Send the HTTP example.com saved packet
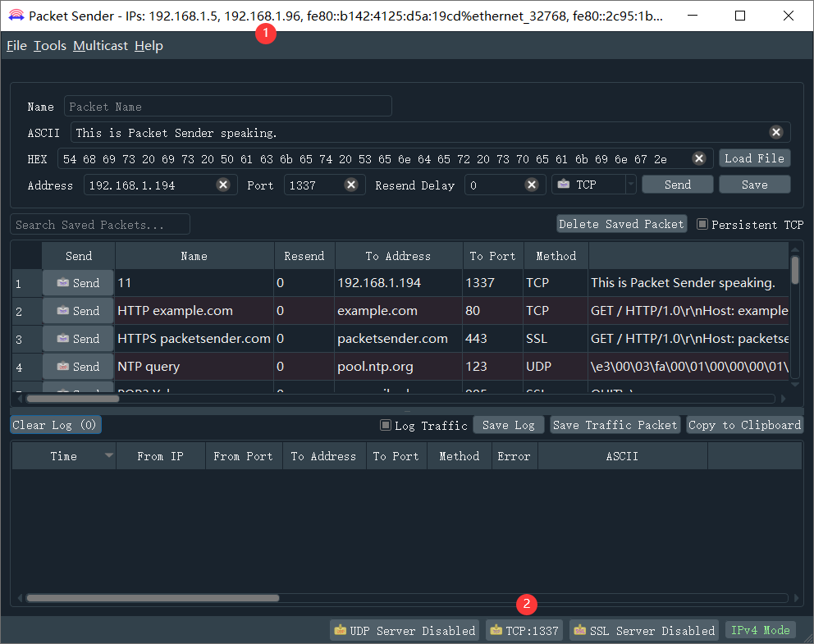The width and height of the screenshot is (814, 644). (x=79, y=311)
